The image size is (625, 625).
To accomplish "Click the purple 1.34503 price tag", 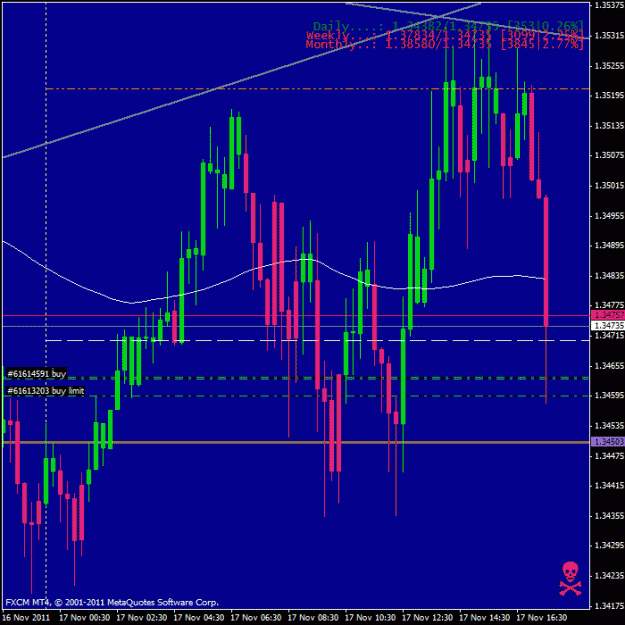I will click(608, 442).
